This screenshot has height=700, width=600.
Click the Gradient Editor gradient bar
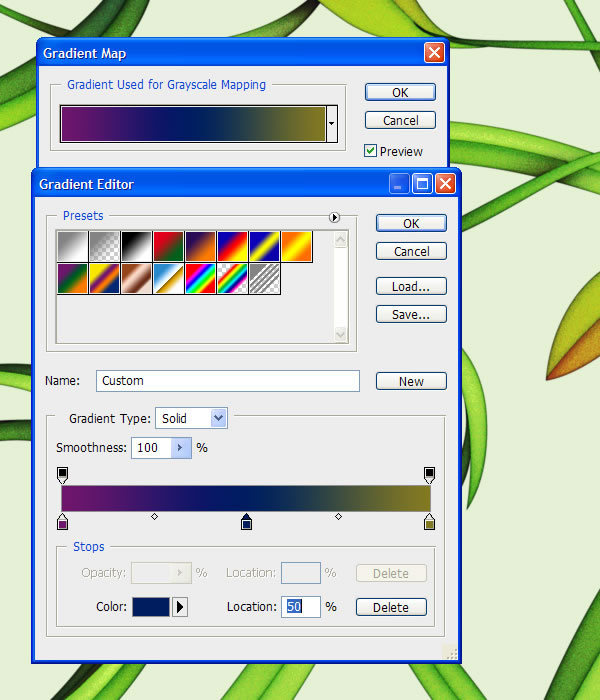click(x=246, y=499)
